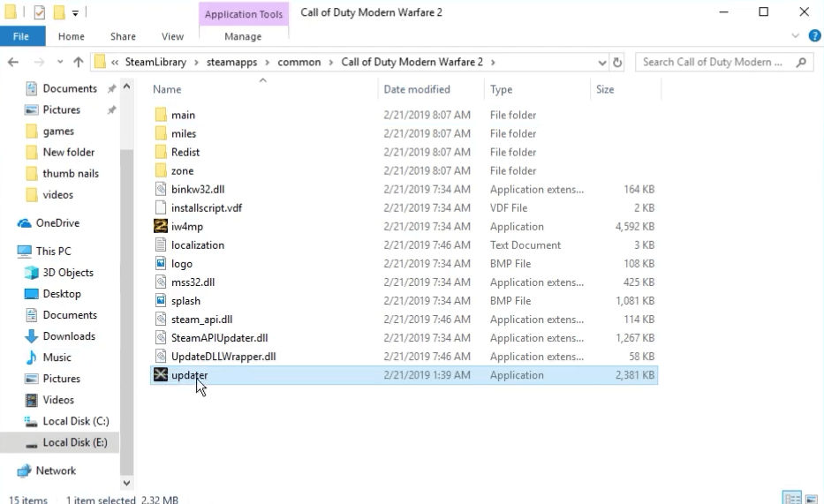824x504 pixels.
Task: Show hidden breadcrumb path chevrons
Action: (115, 63)
